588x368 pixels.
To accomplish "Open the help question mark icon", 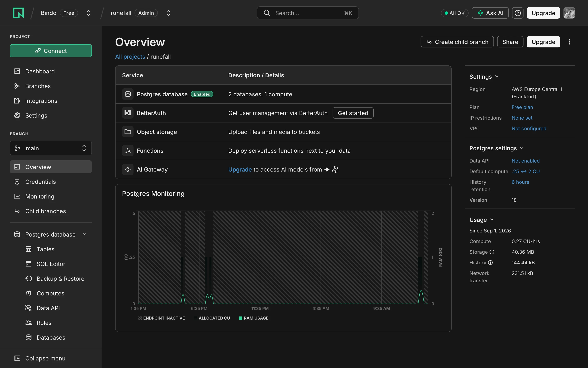I will (x=518, y=13).
